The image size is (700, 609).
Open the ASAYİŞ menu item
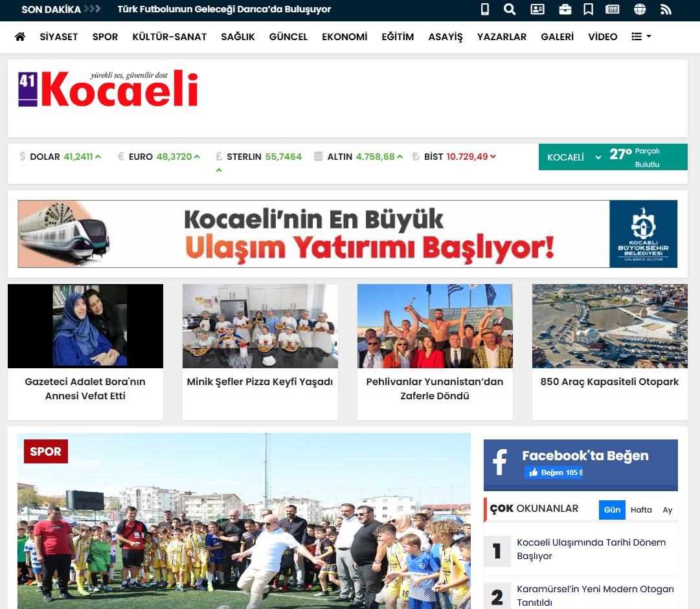point(446,37)
